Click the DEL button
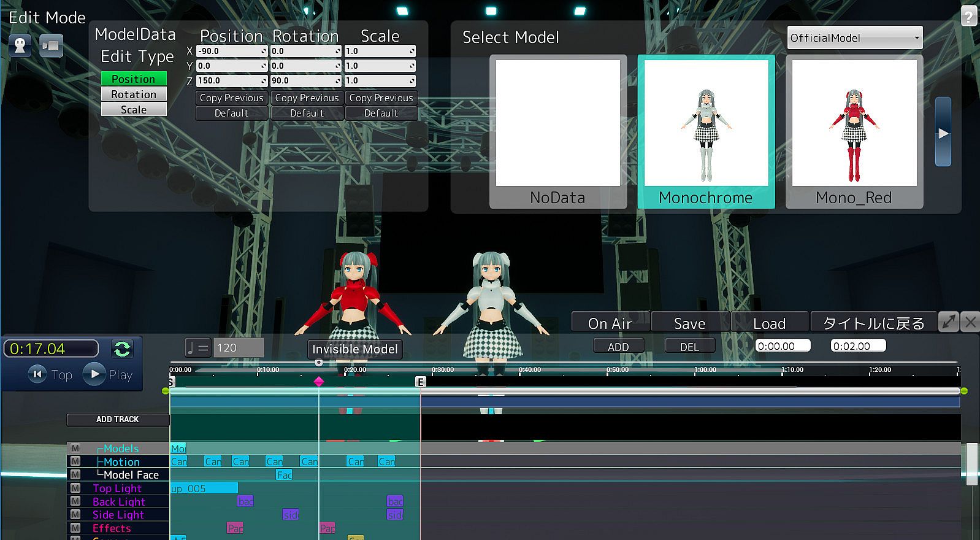The height and width of the screenshot is (540, 980). [x=690, y=346]
